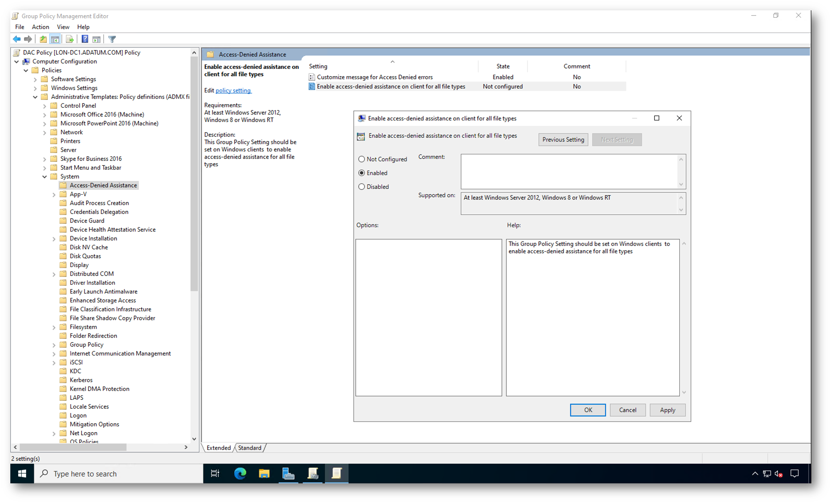Viewport: 832px width, 504px height.
Task: Click the horizontal scrollbar in the tree pane
Action: coord(74,447)
